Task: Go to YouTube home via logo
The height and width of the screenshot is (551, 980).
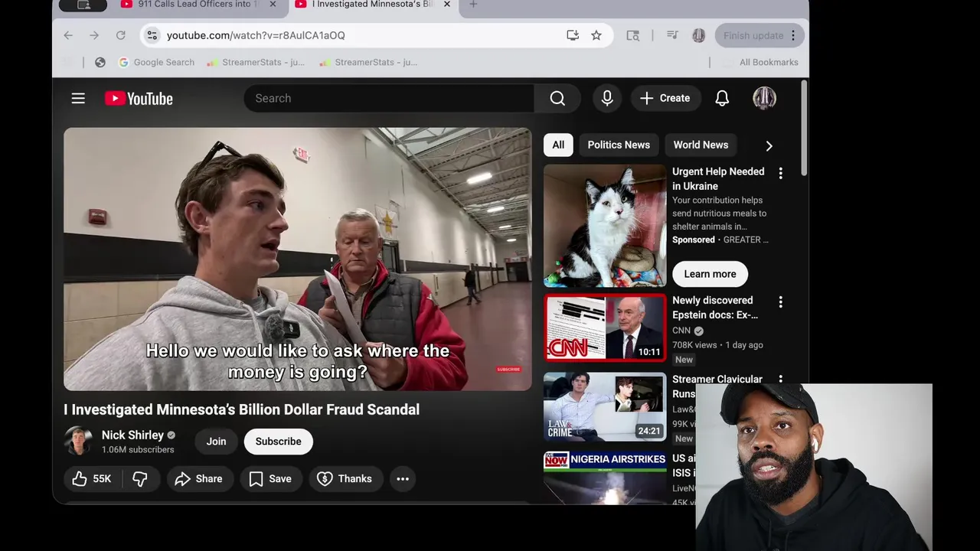Action: (139, 98)
